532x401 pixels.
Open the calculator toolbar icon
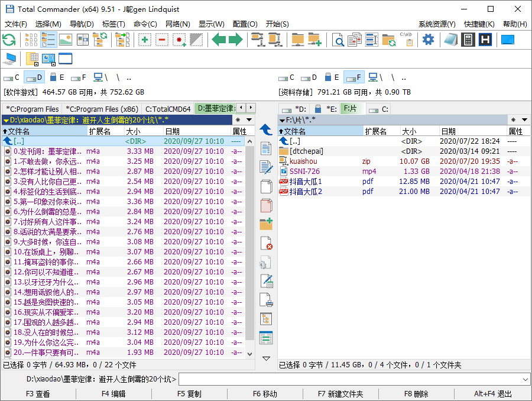pos(468,40)
